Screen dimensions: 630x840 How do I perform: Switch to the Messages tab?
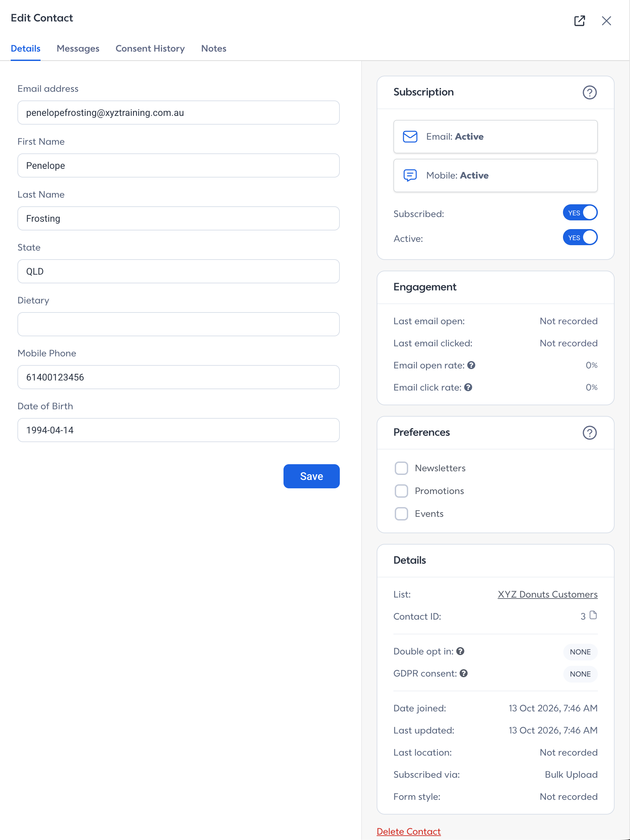78,49
